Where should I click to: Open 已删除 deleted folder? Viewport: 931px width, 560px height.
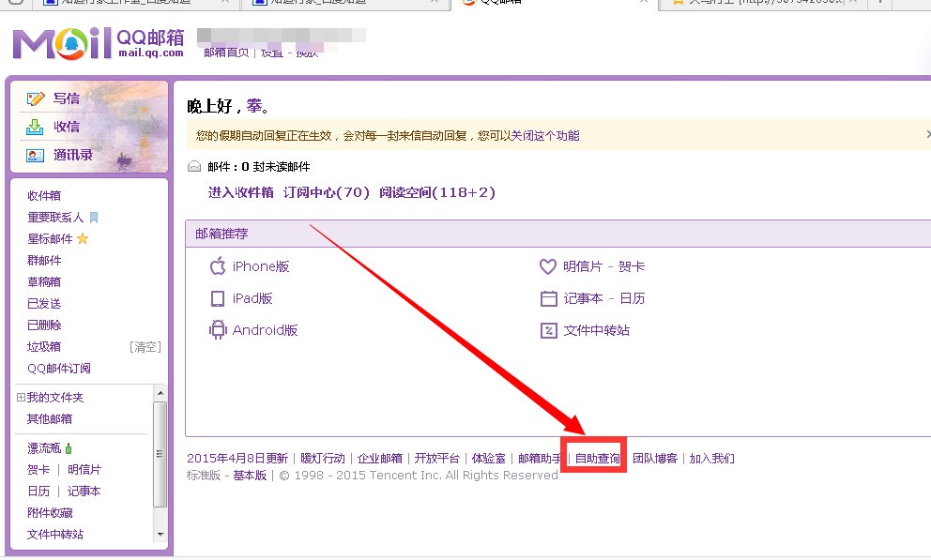click(44, 325)
